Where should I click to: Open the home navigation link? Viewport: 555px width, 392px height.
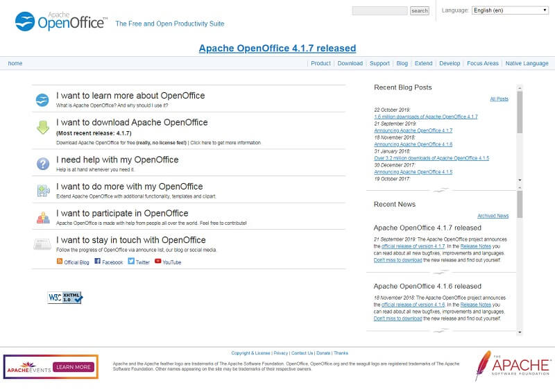tap(15, 63)
